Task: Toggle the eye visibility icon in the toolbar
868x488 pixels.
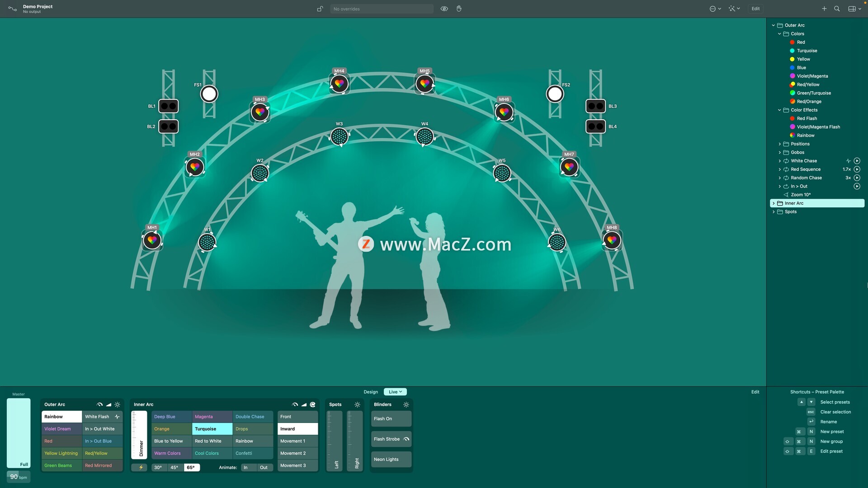Action: (x=444, y=9)
